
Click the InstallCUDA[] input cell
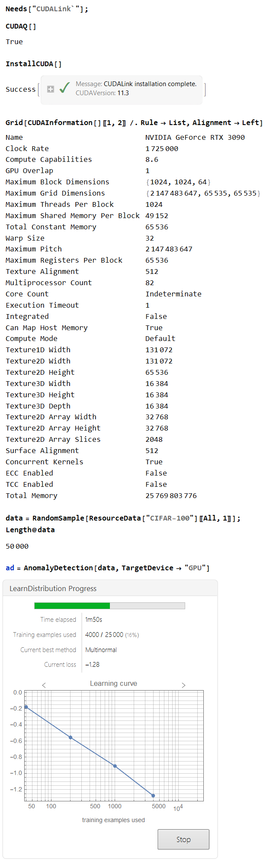(x=34, y=64)
